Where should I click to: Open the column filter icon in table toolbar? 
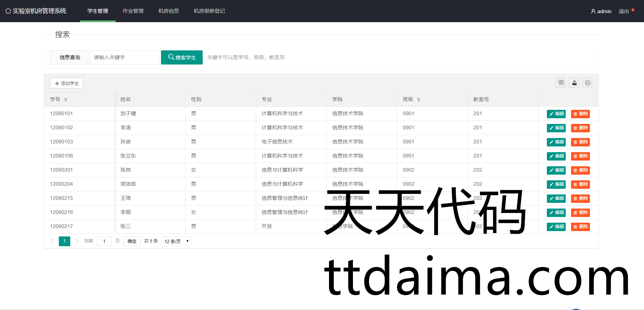point(561,83)
